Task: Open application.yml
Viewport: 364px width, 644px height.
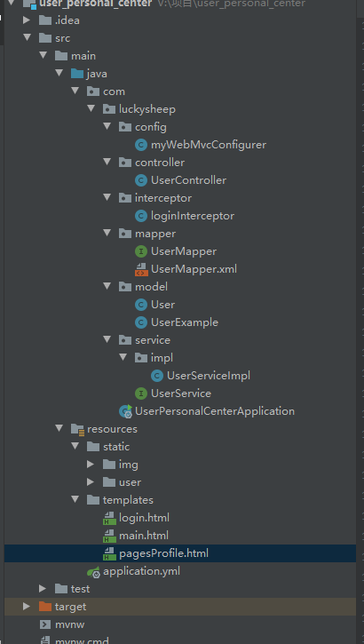Action: click(141, 571)
